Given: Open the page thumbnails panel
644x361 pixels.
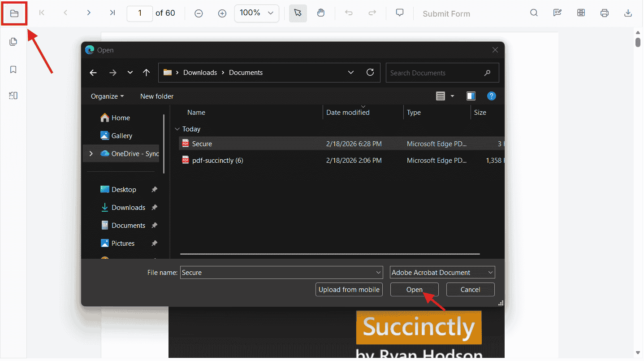Looking at the screenshot, I should (13, 42).
